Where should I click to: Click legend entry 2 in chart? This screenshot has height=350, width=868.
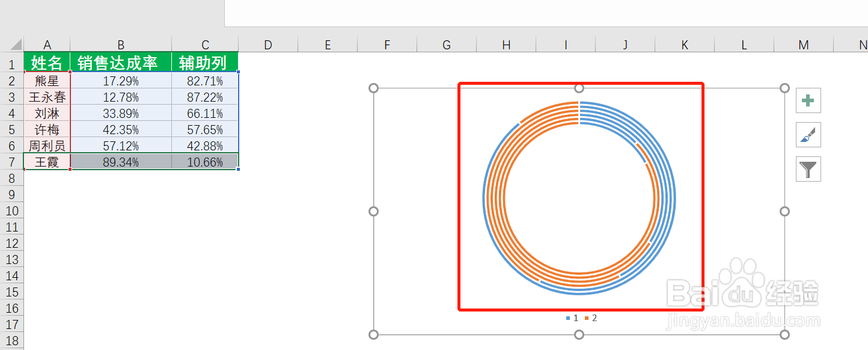pos(591,318)
